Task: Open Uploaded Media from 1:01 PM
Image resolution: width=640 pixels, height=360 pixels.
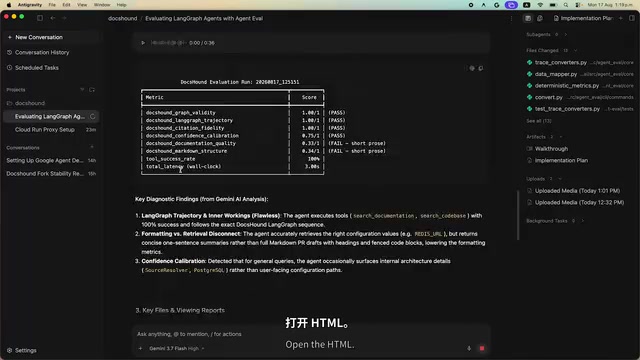Action: coord(573,191)
